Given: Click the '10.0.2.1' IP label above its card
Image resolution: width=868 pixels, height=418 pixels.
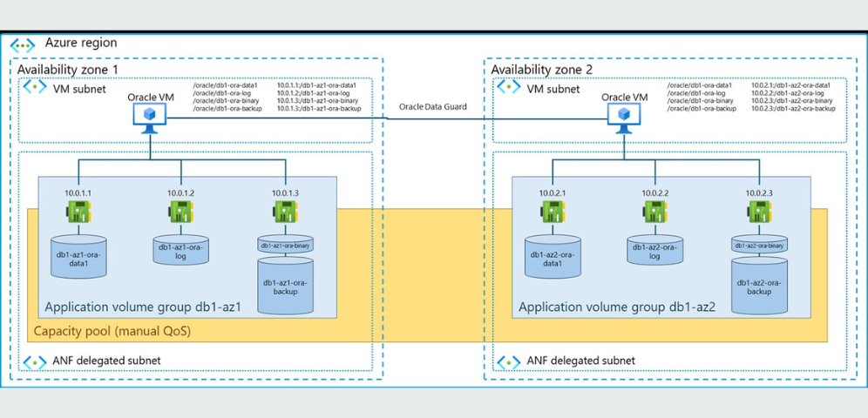Looking at the screenshot, I should (x=552, y=193).
